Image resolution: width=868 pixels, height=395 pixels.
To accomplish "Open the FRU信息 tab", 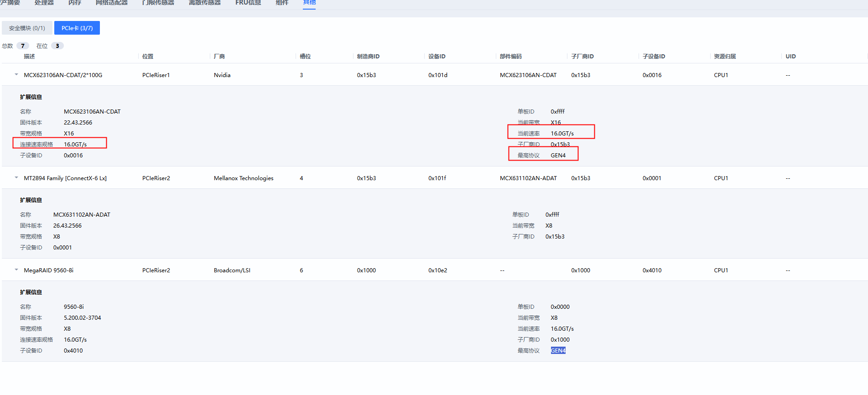I will point(248,3).
